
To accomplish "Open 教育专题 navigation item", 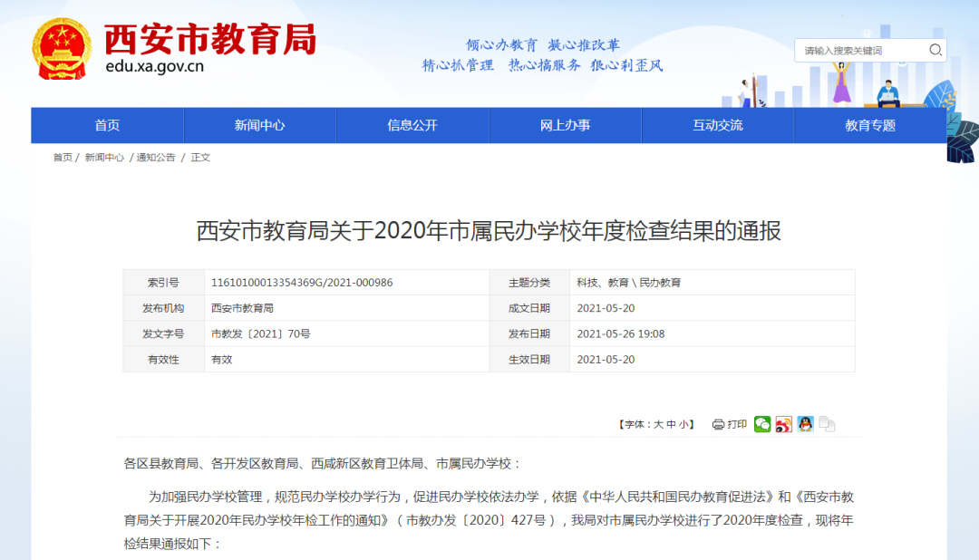I will 870,126.
